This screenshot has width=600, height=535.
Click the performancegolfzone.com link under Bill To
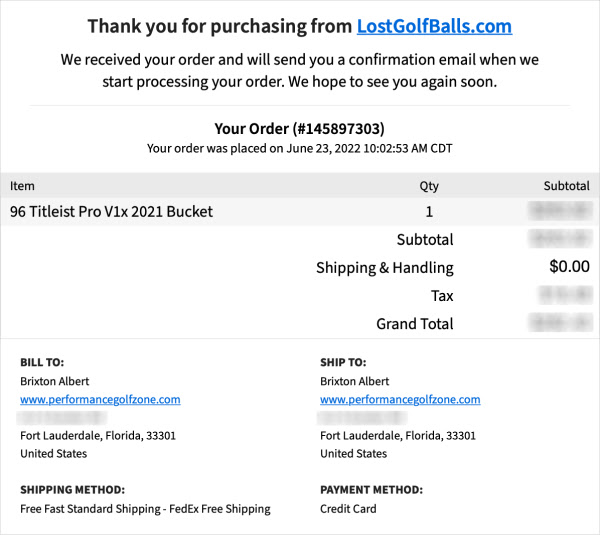click(x=100, y=399)
